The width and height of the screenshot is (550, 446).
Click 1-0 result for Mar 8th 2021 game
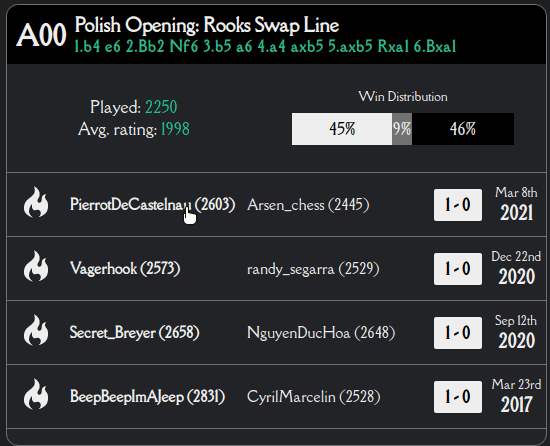tap(458, 205)
